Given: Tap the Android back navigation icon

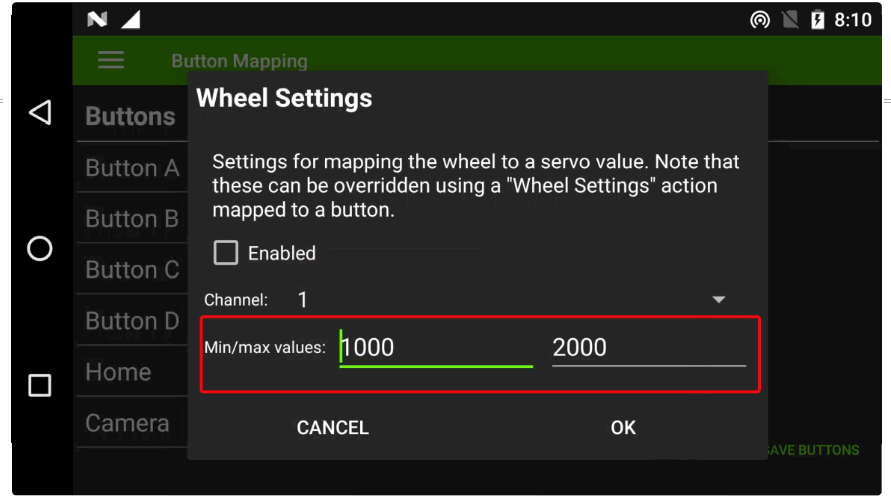Looking at the screenshot, I should click(x=40, y=112).
